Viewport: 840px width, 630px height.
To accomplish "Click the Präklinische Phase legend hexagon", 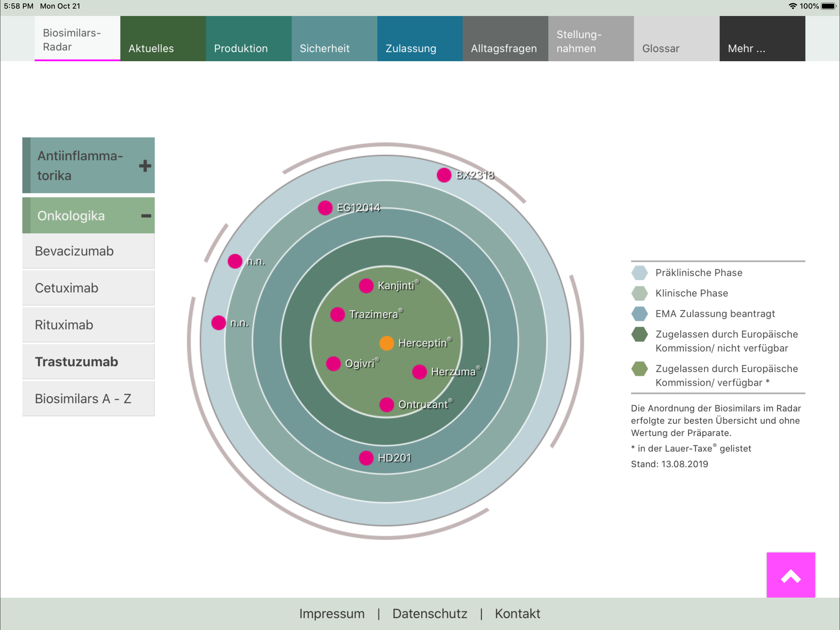I will pyautogui.click(x=640, y=273).
